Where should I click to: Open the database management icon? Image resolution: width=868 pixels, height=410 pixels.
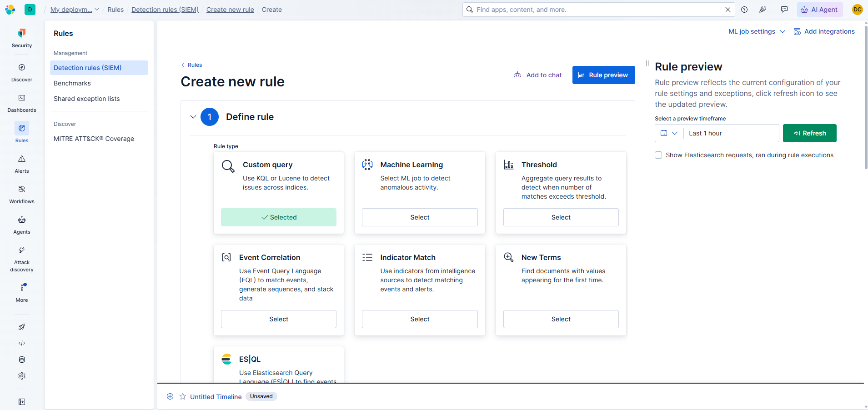[x=22, y=360]
